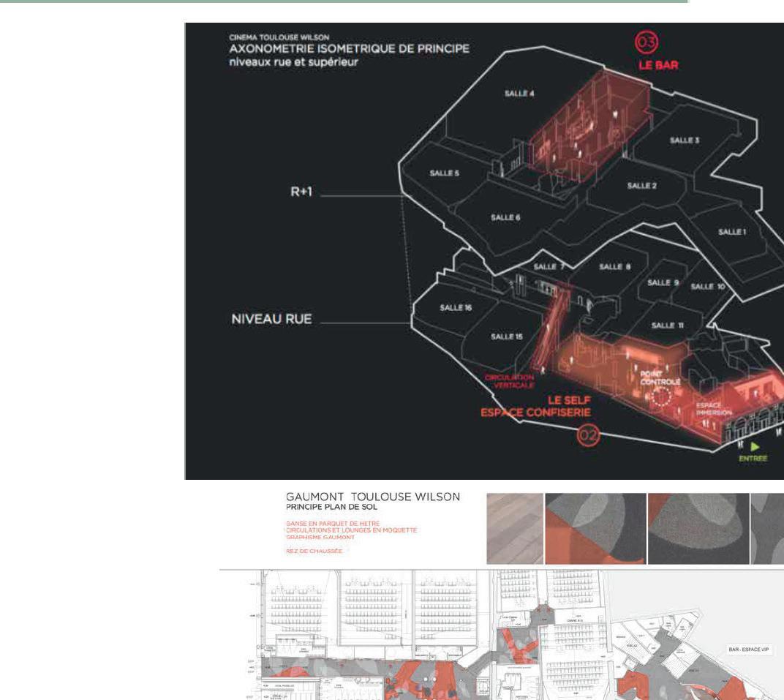Click the green ENTREE arrow icon

755,446
